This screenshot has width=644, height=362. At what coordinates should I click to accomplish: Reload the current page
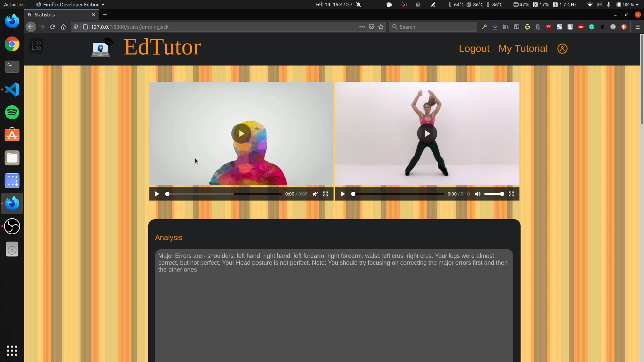click(x=52, y=27)
